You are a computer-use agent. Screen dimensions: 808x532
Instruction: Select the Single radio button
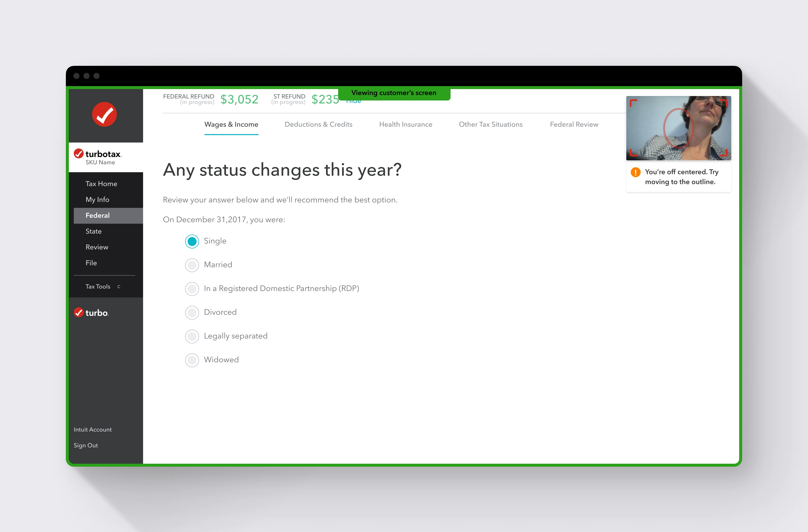pos(192,241)
